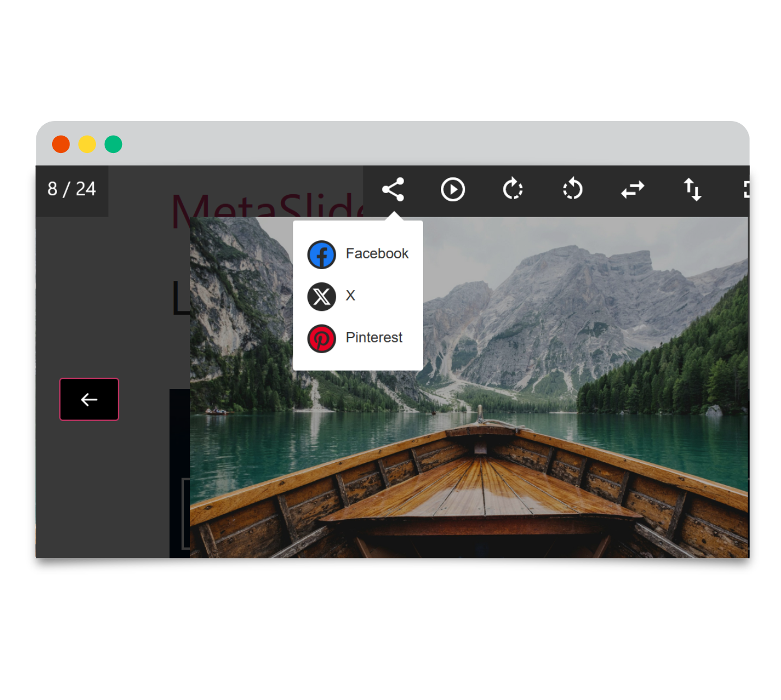781x700 pixels.
Task: Go to previous slide with left arrow
Action: click(x=89, y=399)
